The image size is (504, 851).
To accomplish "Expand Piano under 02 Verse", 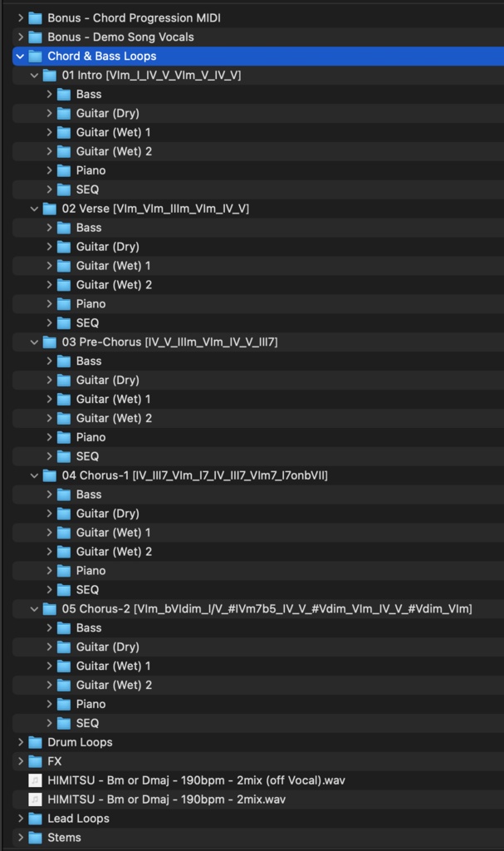I will click(x=49, y=304).
